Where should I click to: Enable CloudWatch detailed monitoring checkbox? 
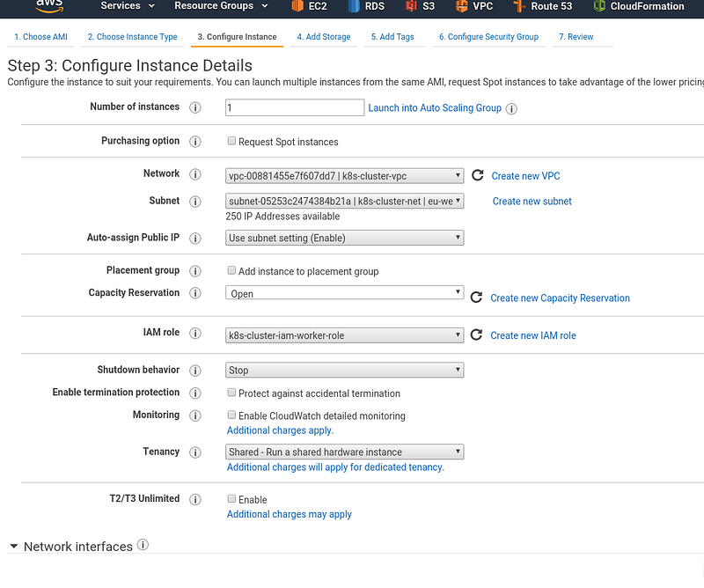pyautogui.click(x=231, y=415)
